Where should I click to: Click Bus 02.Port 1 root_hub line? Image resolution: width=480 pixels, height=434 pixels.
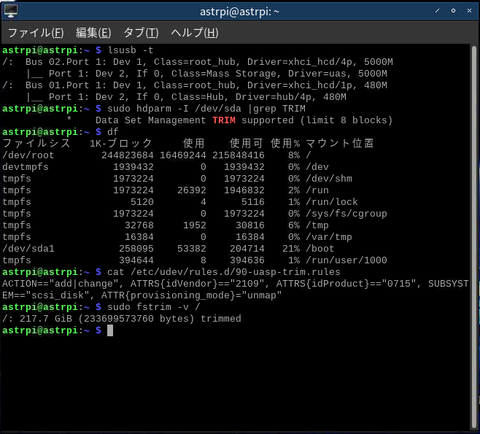pyautogui.click(x=198, y=62)
